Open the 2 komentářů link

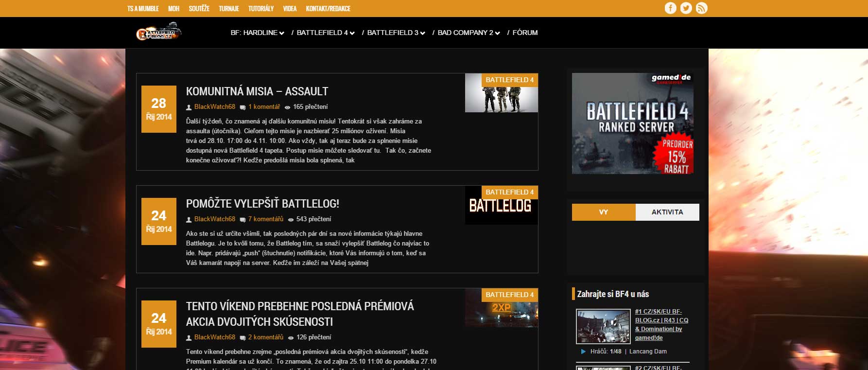(x=266, y=337)
